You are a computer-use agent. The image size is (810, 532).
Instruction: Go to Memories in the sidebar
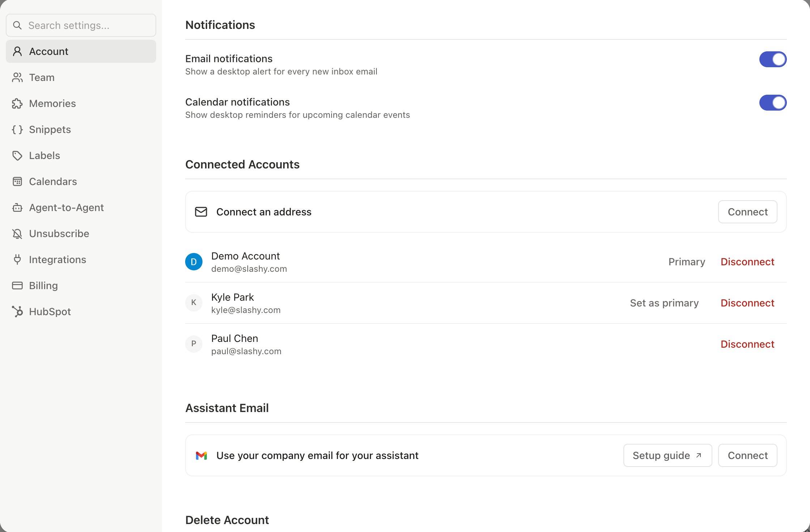pos(81,103)
